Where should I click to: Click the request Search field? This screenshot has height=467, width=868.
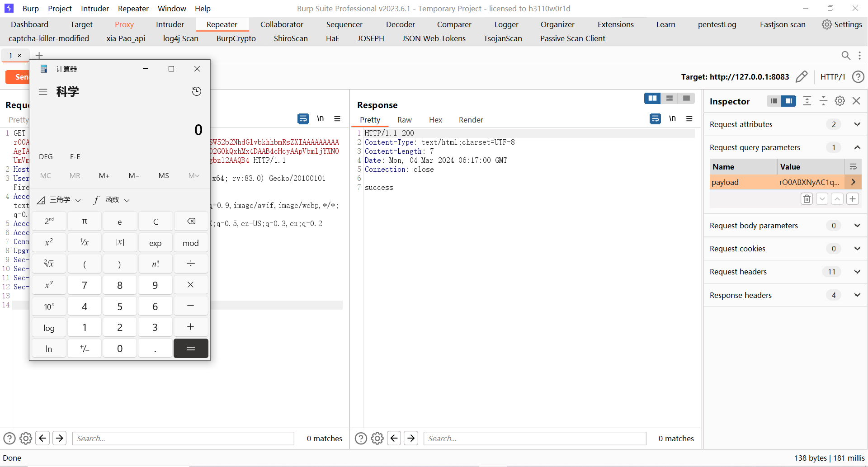coord(183,438)
